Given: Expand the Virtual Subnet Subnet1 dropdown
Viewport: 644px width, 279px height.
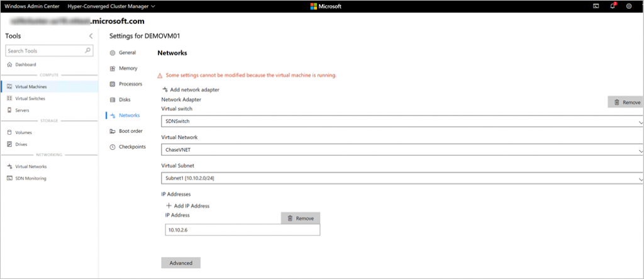Looking at the screenshot, I should [x=641, y=179].
